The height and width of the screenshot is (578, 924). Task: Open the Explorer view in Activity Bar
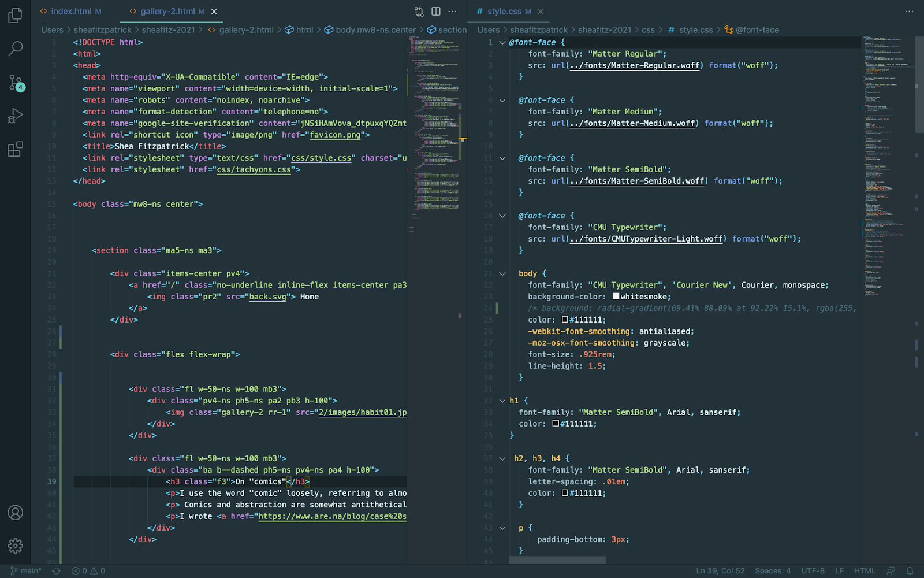click(x=15, y=15)
